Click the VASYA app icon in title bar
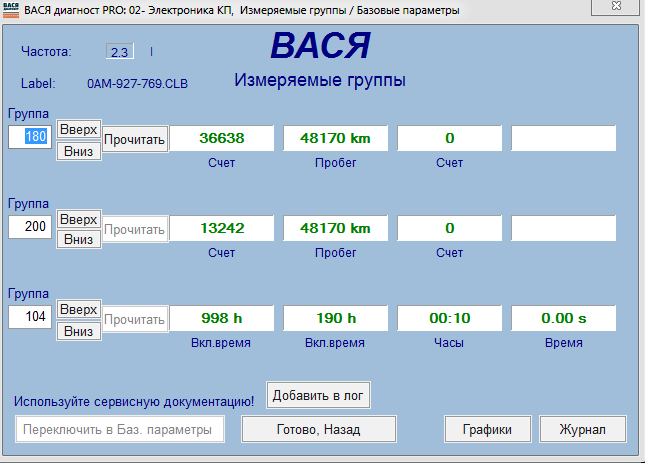 click(x=11, y=10)
